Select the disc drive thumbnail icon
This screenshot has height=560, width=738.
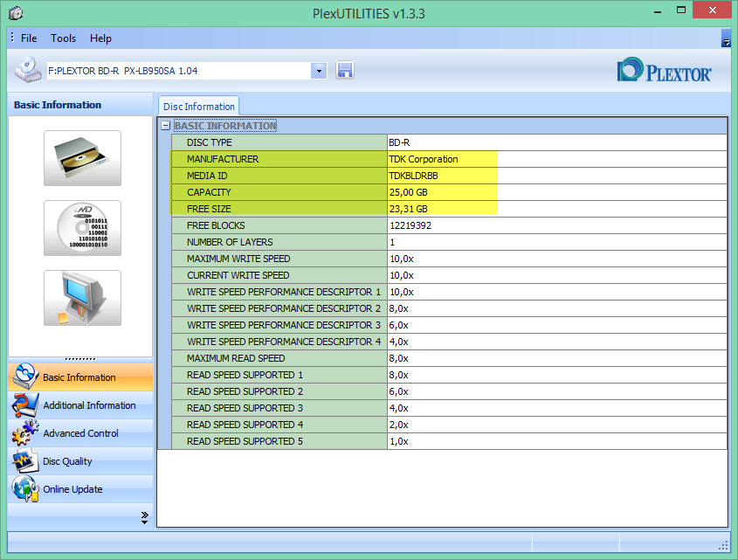pyautogui.click(x=82, y=158)
